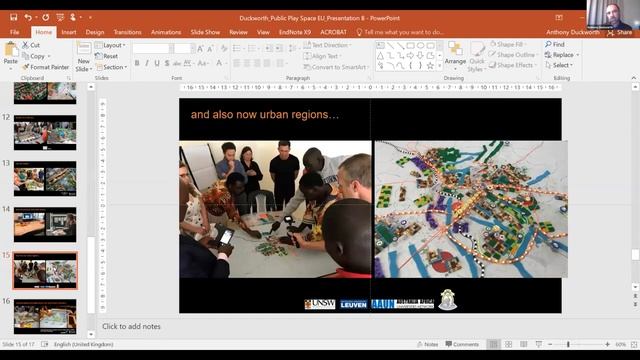Reset the slide layout
Viewport: 640px width, 360px height.
coord(107,56)
